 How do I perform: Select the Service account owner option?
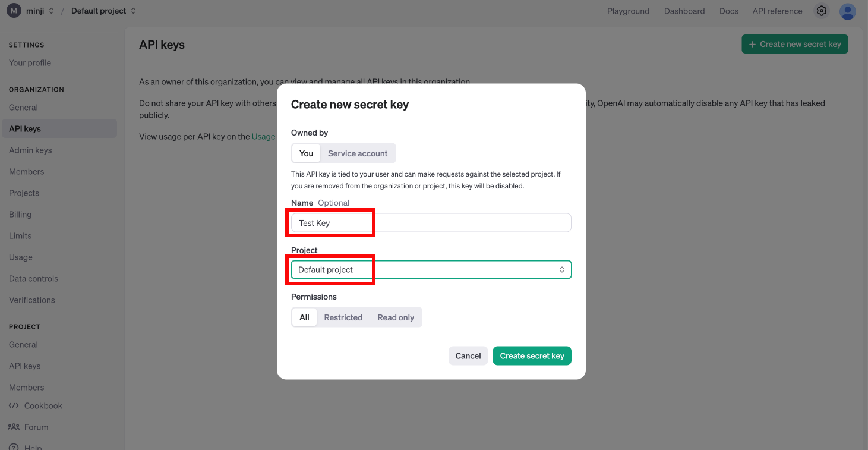pos(358,153)
